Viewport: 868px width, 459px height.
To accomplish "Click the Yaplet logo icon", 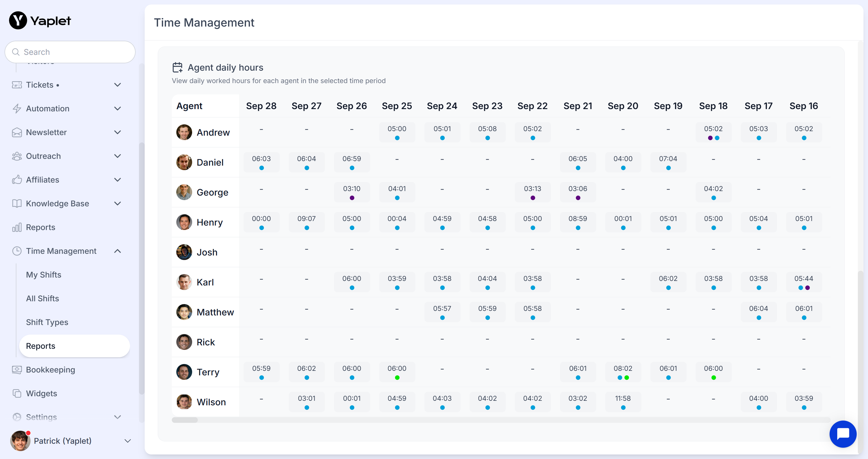I will click(18, 21).
